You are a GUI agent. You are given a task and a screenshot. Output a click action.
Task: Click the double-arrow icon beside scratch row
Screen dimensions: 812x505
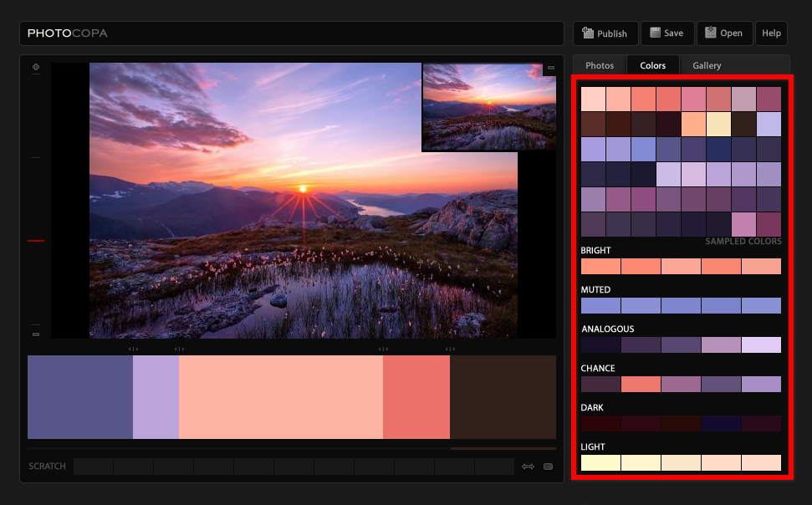(528, 467)
